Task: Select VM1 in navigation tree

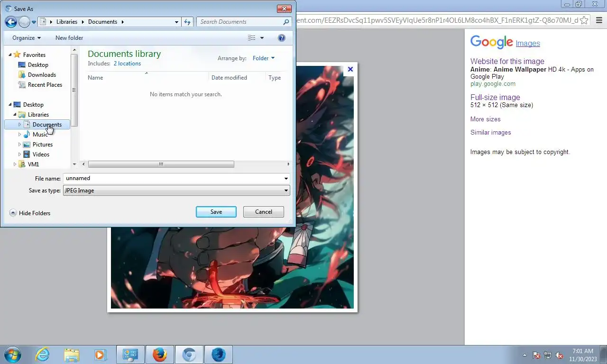Action: point(33,164)
